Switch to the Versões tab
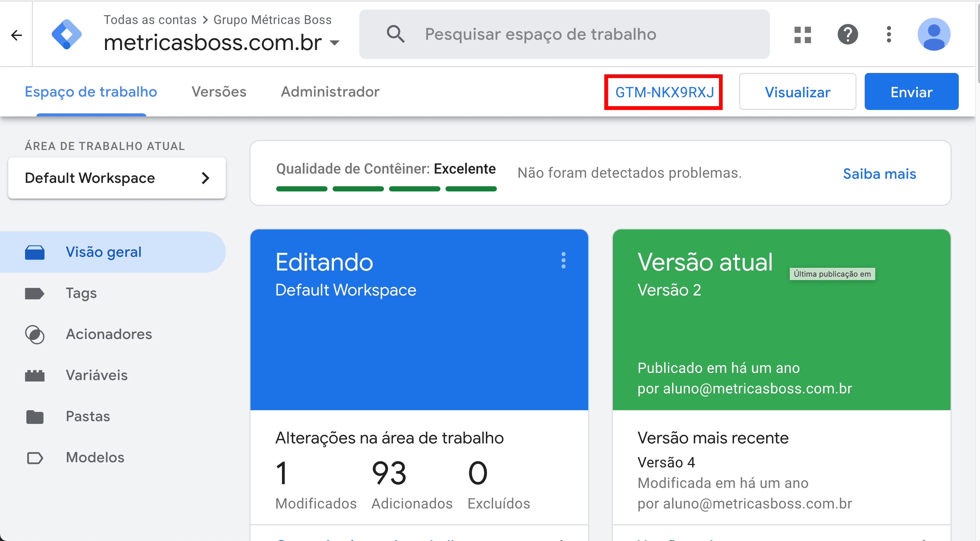The height and width of the screenshot is (541, 980). [219, 92]
